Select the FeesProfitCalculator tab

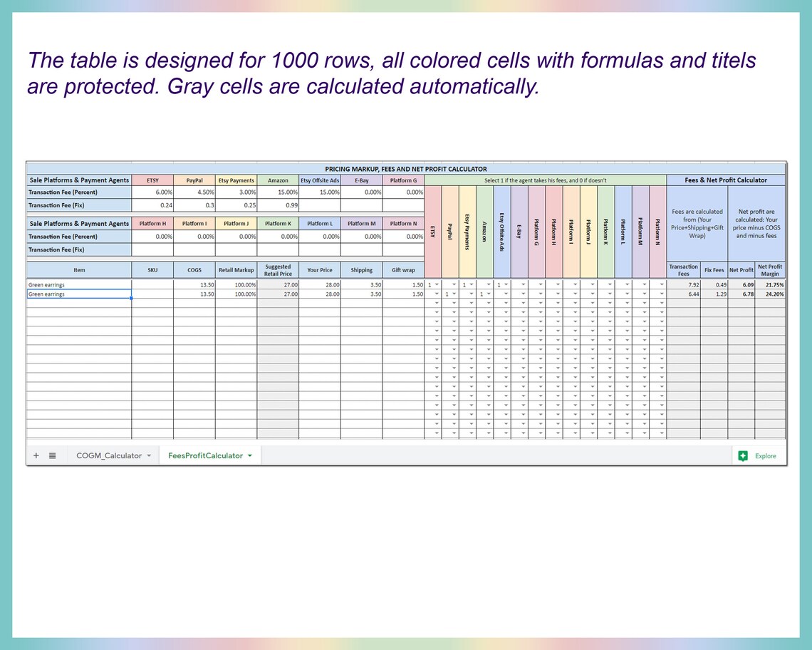205,455
